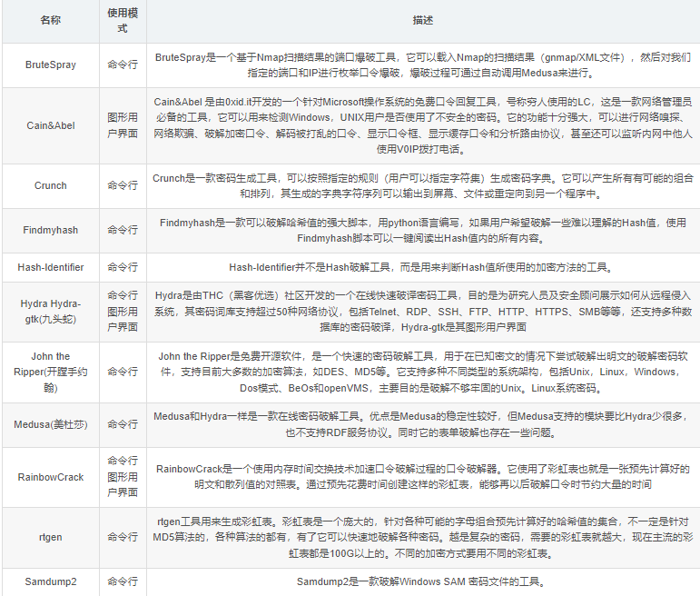700x596 pixels.
Task: Select the rtgen name cell
Action: 51,537
